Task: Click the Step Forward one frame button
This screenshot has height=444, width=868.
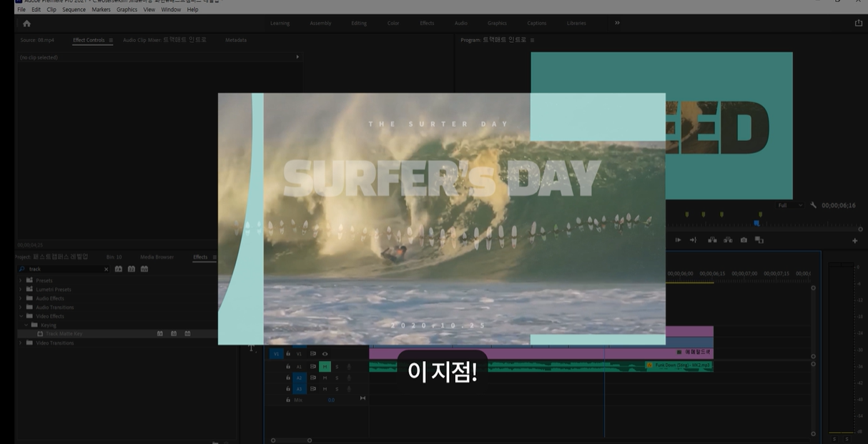Action: (x=678, y=240)
